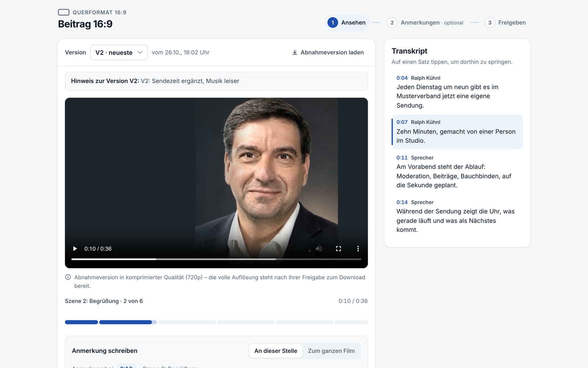Open the video player's three-dot options menu
This screenshot has width=588, height=368.
click(358, 249)
